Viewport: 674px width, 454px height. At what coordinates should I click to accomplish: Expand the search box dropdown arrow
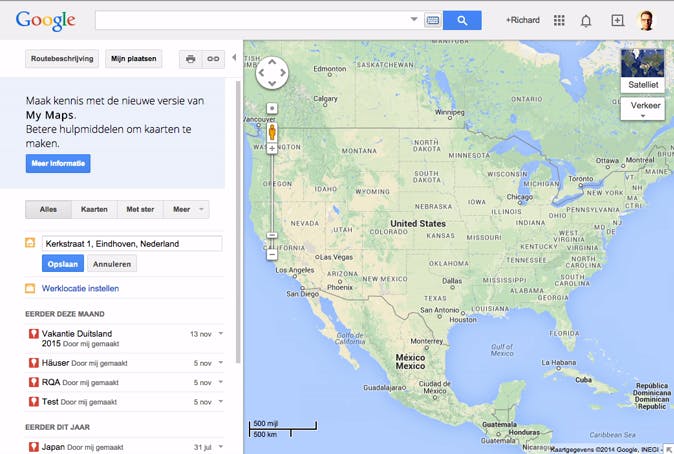pyautogui.click(x=414, y=20)
